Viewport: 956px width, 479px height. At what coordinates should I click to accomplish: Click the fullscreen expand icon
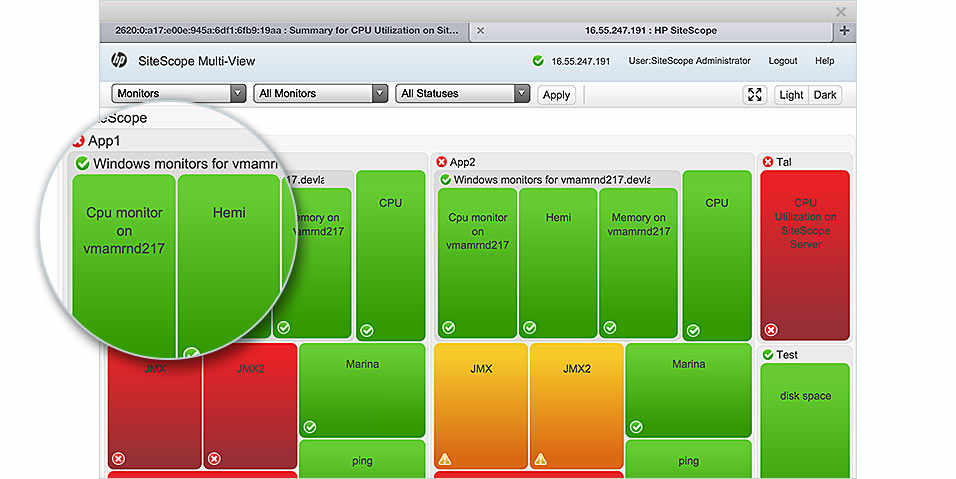755,94
